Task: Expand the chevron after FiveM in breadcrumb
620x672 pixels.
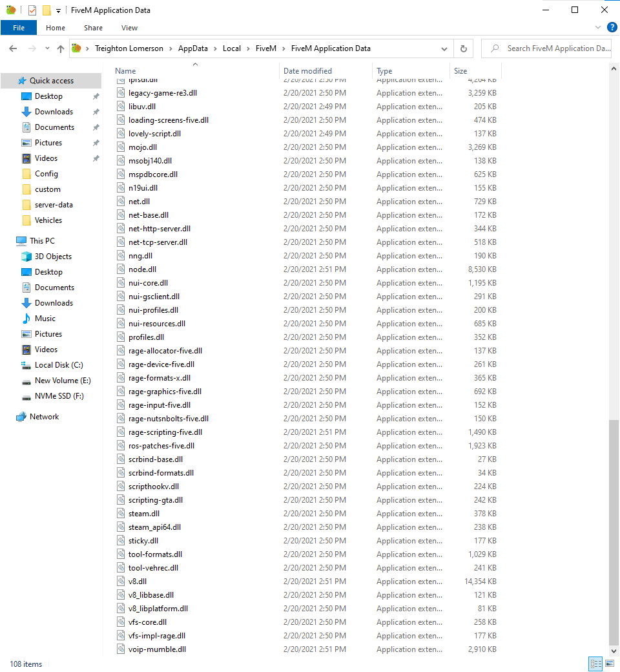Action: [284, 48]
